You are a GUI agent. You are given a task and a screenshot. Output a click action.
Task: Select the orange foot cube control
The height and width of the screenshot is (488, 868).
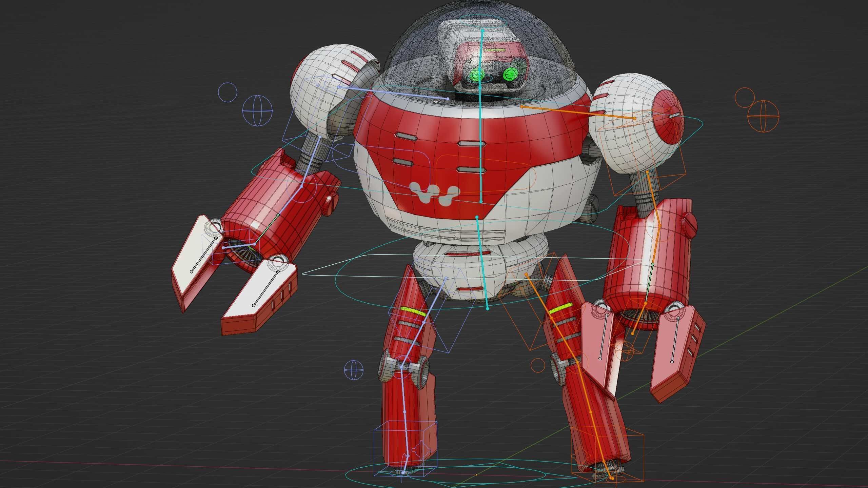pyautogui.click(x=607, y=454)
